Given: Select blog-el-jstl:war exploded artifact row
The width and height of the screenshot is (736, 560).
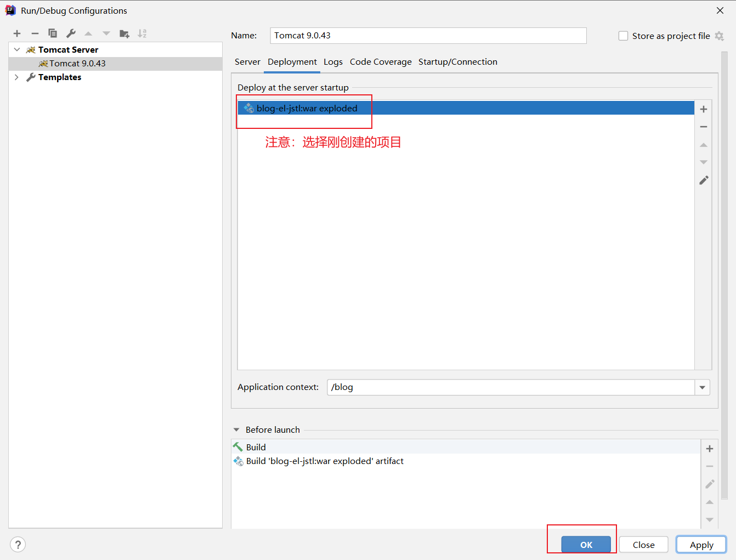Looking at the screenshot, I should (466, 108).
